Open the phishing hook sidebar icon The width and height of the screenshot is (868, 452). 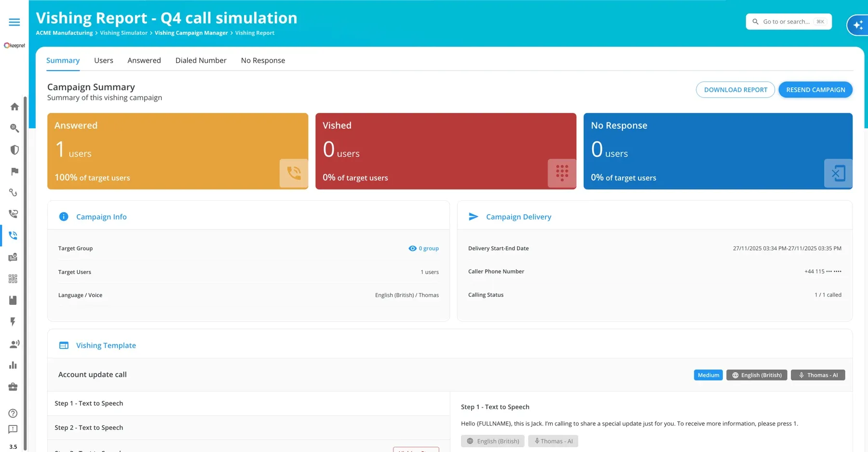13,192
